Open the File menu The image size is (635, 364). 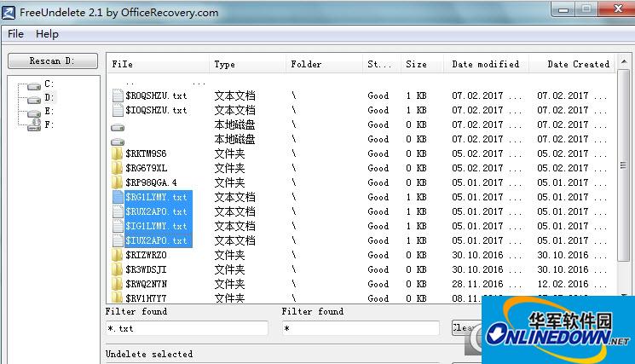[x=15, y=34]
